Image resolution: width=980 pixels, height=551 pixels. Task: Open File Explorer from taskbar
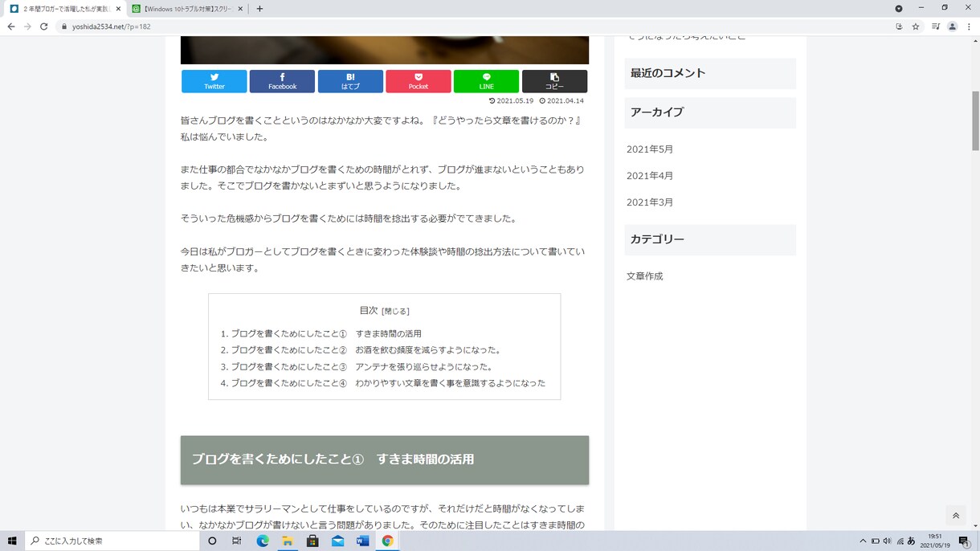[288, 541]
